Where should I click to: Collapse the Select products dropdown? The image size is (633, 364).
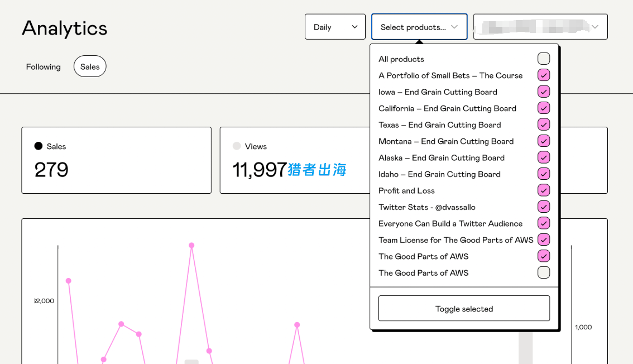tap(419, 27)
